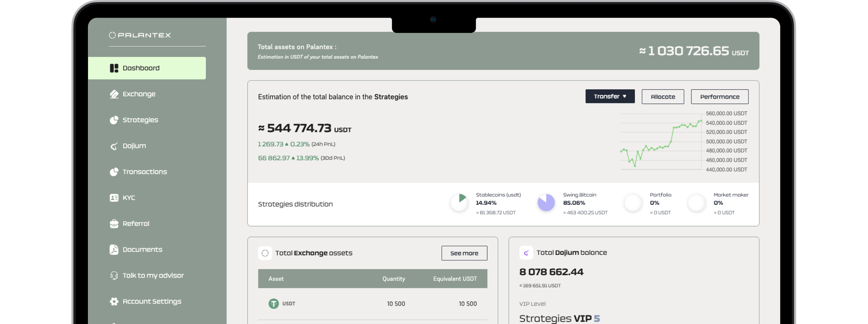This screenshot has height=324, width=868.
Task: Click the KYC ID card icon
Action: pyautogui.click(x=114, y=198)
